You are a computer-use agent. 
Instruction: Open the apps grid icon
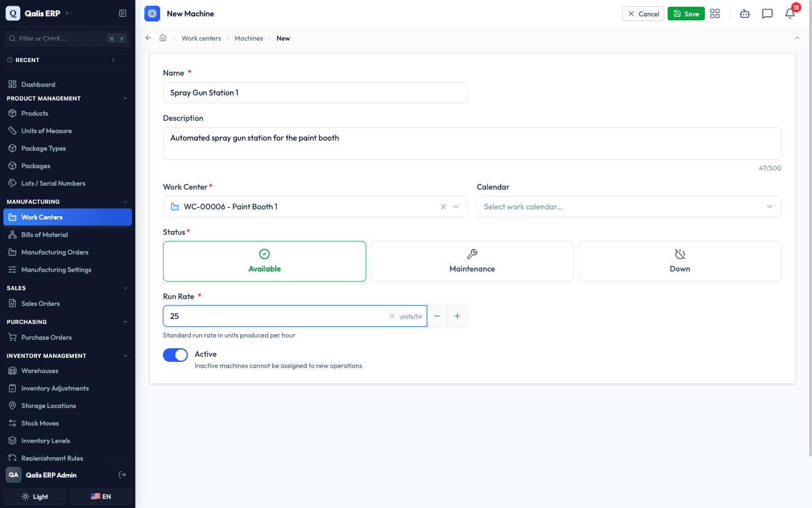(x=715, y=14)
